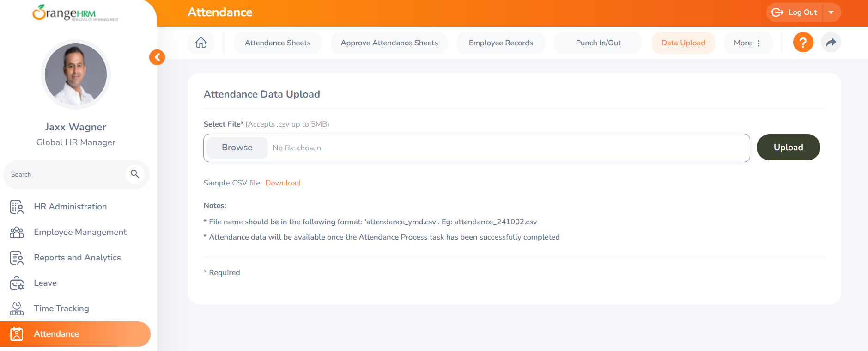The image size is (868, 351).
Task: Open HR Administration from the sidebar
Action: (x=70, y=207)
